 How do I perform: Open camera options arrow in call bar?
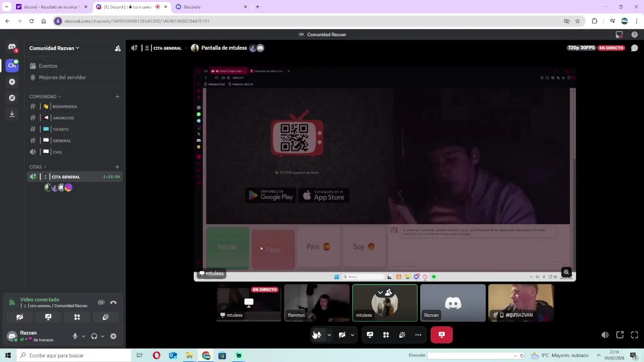352,335
